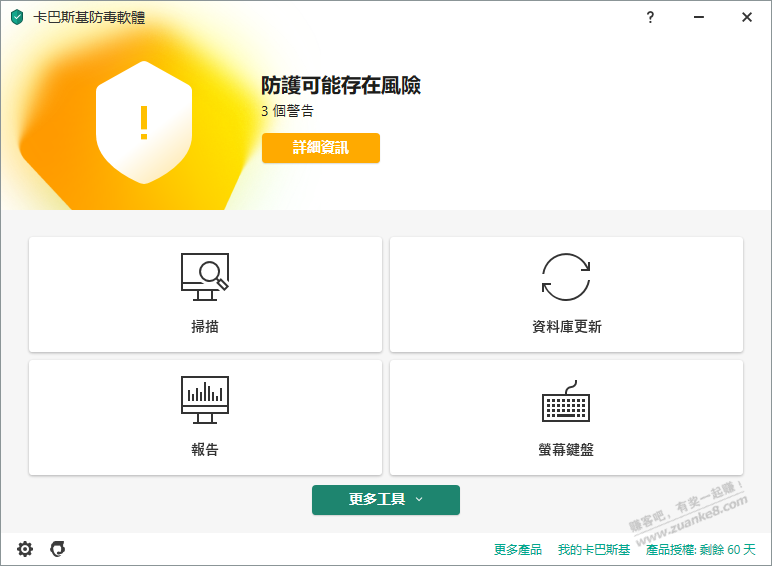Select the 掃描 tile label
The height and width of the screenshot is (566, 772).
pos(205,327)
